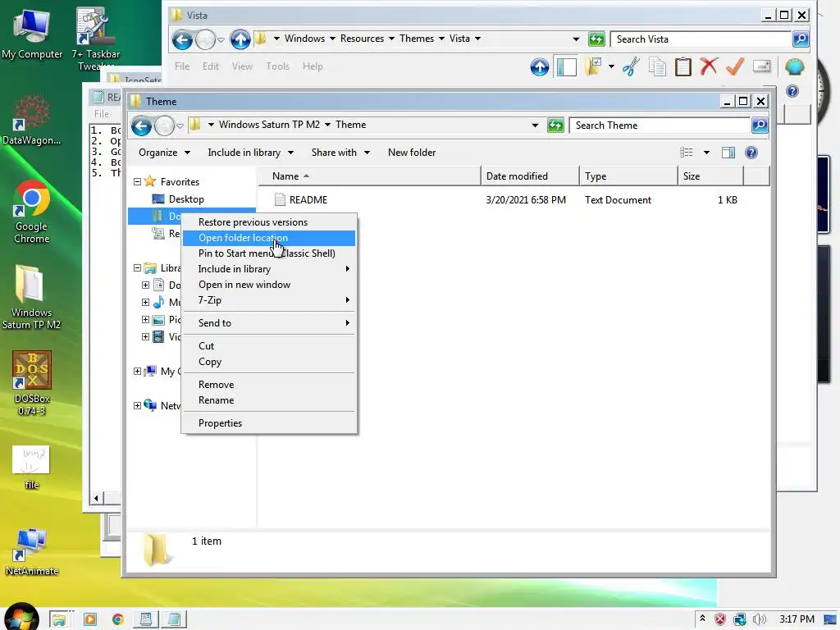Open Include in library toolbar dropdown

click(x=250, y=153)
